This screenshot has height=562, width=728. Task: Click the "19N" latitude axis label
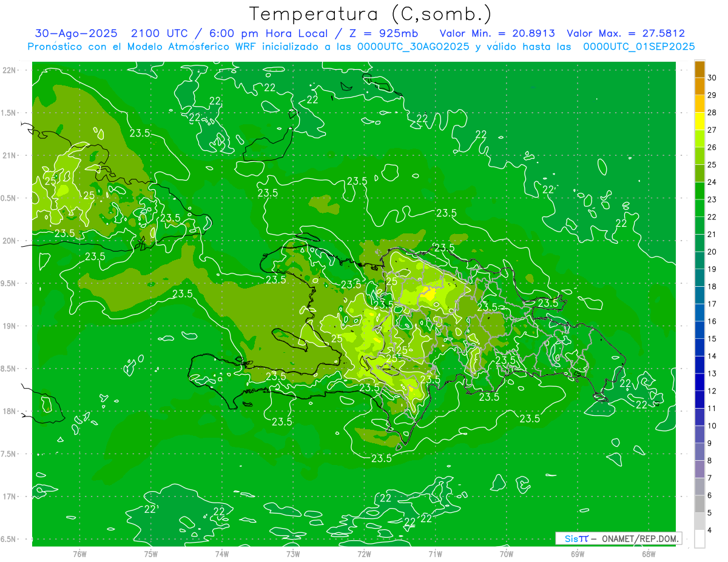[x=10, y=326]
